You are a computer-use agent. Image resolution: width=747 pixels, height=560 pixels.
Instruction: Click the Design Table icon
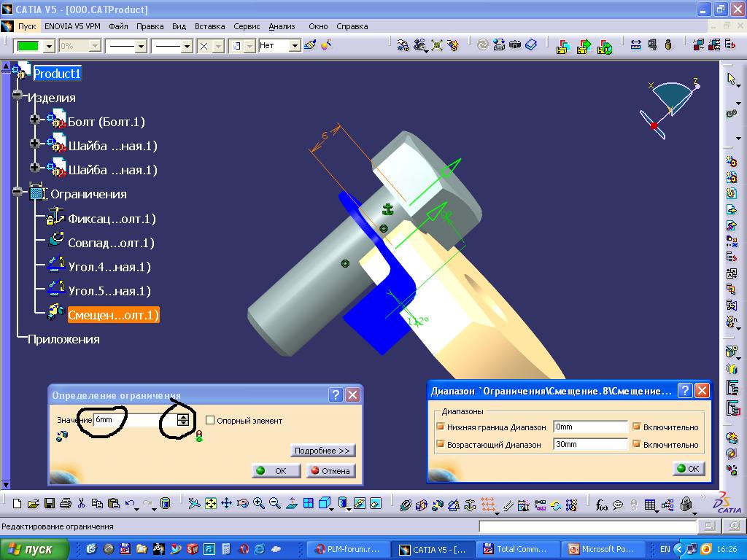point(650,505)
